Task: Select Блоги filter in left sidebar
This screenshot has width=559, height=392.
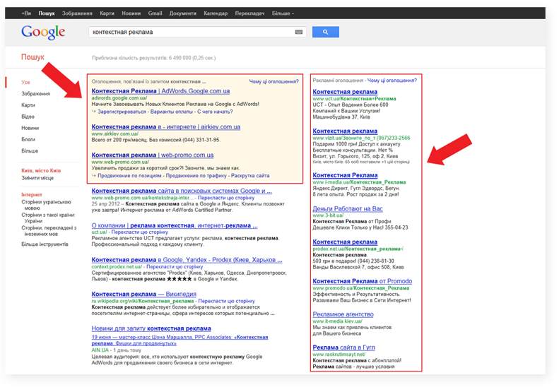Action: click(28, 139)
